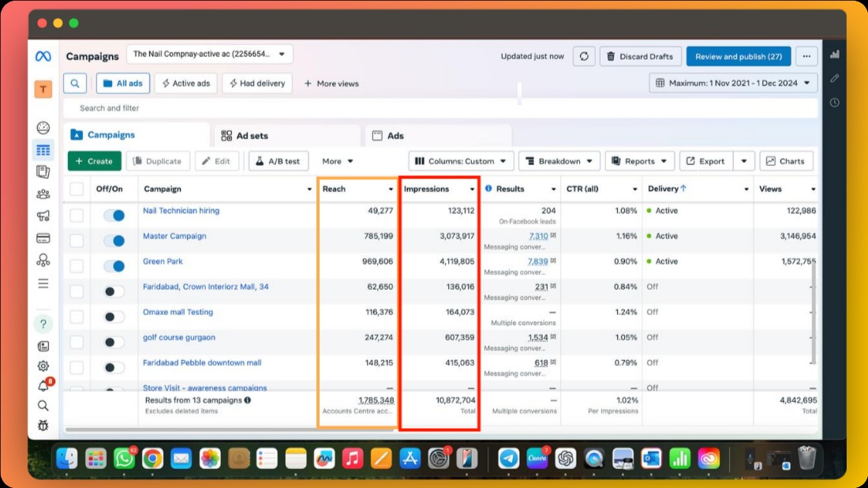Click the question mark help icon
Viewport: 868px width, 488px height.
click(43, 324)
